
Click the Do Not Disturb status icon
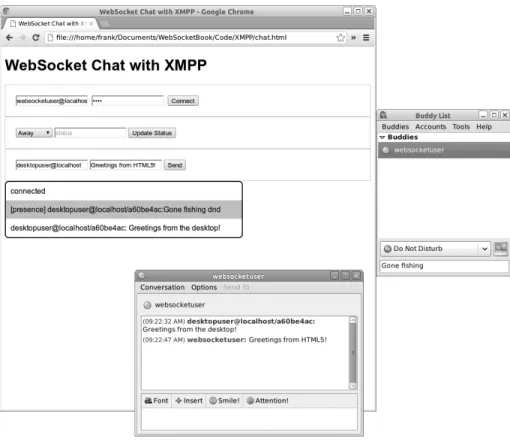click(x=387, y=249)
